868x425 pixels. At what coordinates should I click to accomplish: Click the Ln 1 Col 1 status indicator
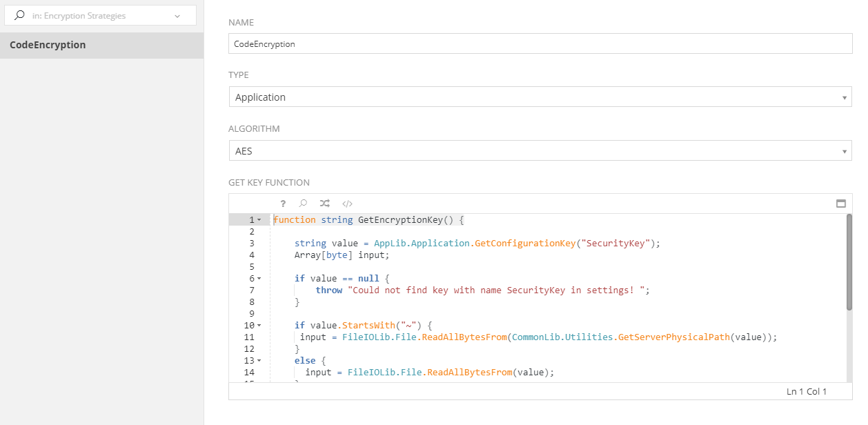[x=806, y=391]
